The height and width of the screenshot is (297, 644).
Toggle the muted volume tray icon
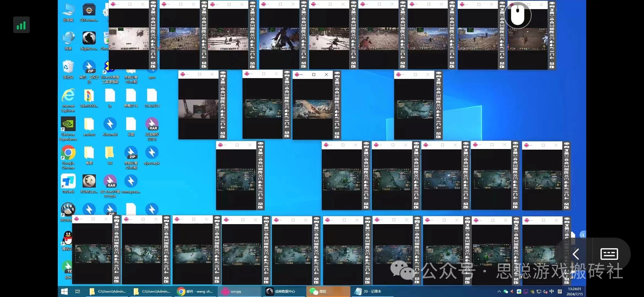(x=545, y=292)
